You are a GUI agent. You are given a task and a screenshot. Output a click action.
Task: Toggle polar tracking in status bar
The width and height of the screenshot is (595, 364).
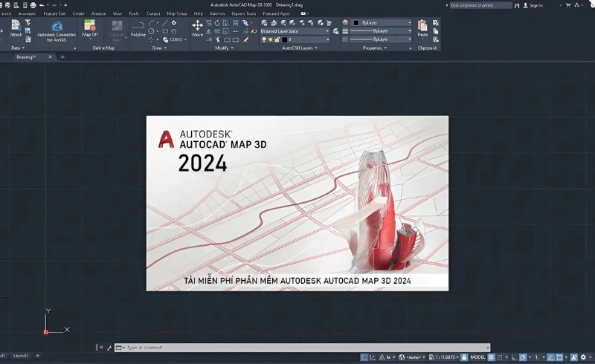[523, 357]
